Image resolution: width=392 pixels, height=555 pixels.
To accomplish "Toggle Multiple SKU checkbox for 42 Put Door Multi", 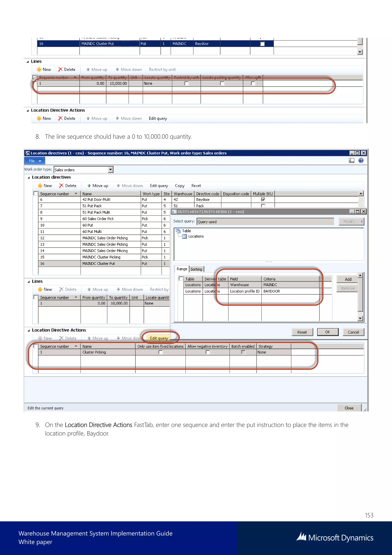I will (263, 200).
